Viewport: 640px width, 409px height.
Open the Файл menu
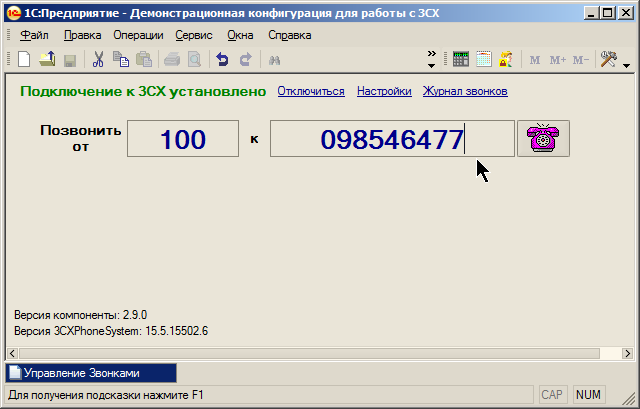[x=34, y=35]
